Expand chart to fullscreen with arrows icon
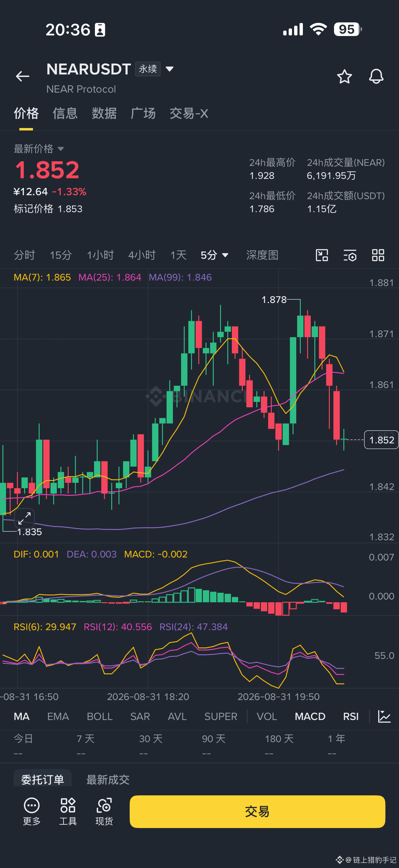This screenshot has height=868, width=399. [24, 518]
